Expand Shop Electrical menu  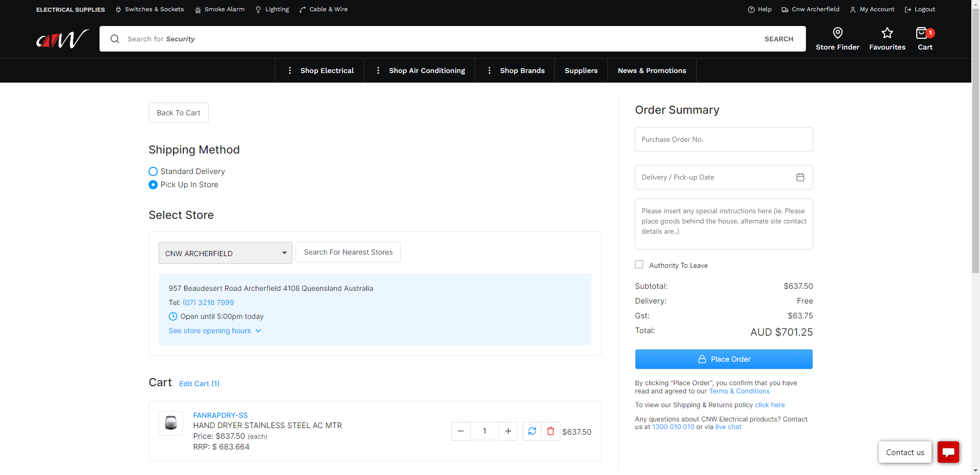click(x=320, y=70)
